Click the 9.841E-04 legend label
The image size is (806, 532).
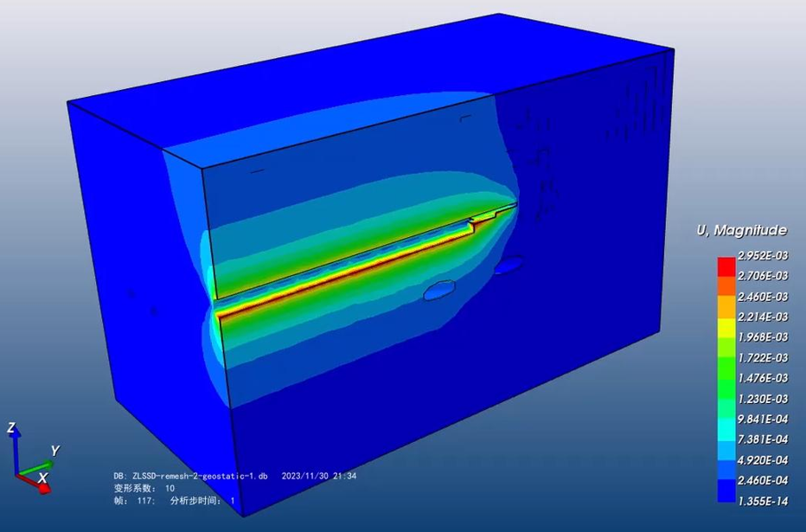point(763,420)
